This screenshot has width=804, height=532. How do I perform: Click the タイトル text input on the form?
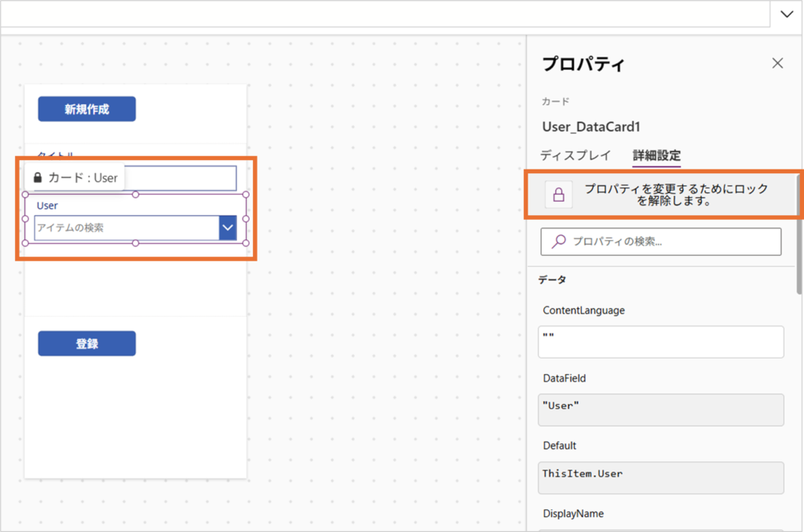click(x=181, y=178)
